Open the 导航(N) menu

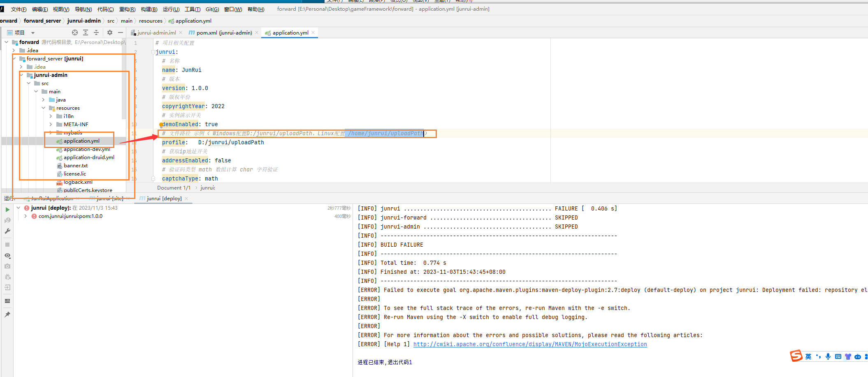click(83, 9)
